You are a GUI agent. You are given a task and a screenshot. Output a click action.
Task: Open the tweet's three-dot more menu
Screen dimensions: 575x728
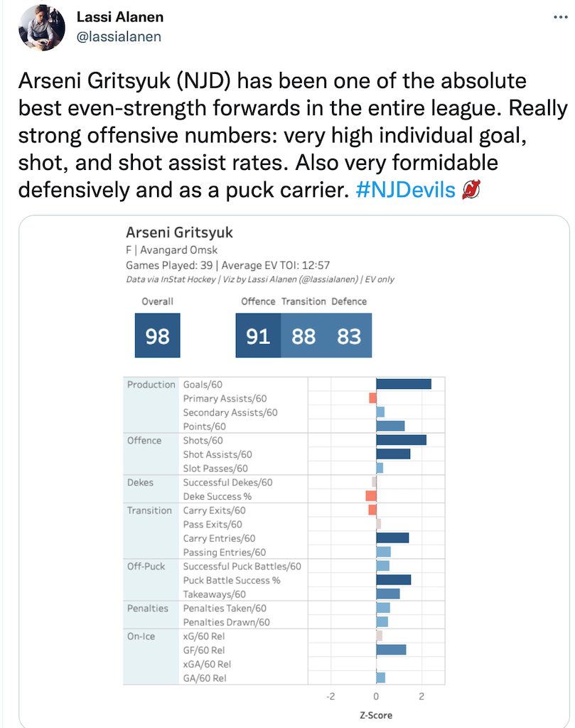coord(561,17)
